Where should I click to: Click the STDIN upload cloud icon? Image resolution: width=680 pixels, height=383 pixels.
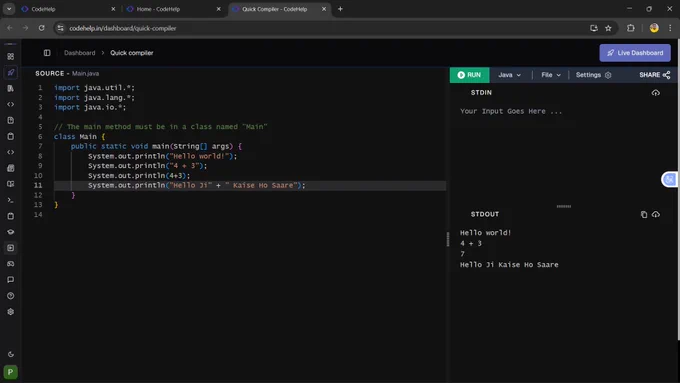coord(655,93)
